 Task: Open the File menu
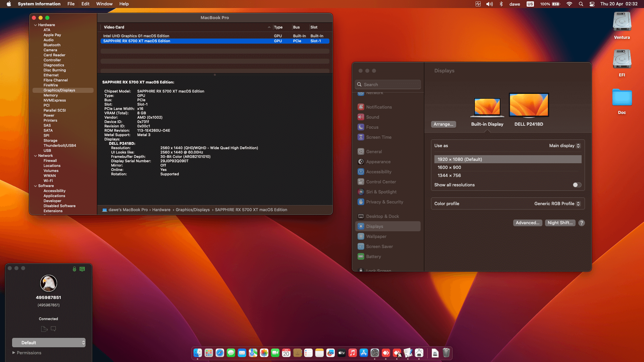(71, 4)
